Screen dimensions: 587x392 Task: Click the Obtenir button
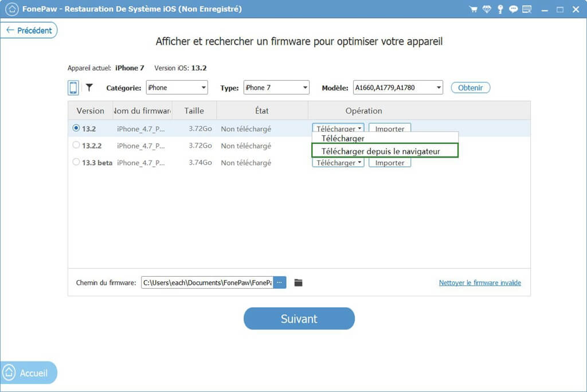coord(471,88)
